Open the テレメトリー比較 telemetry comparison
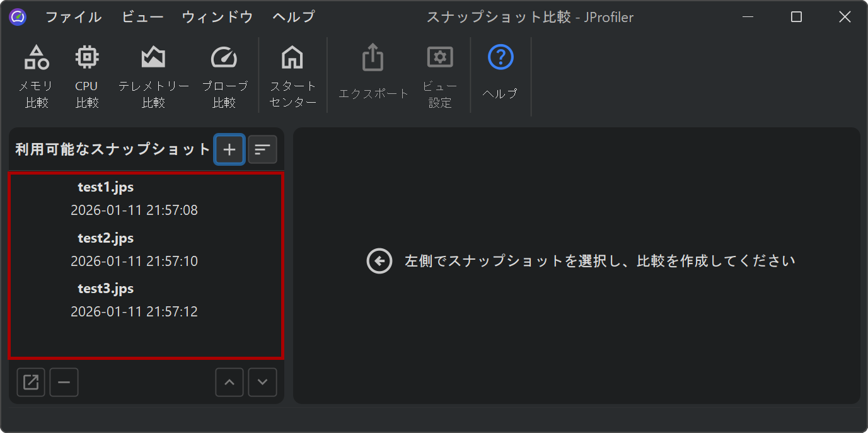The image size is (868, 433). coord(153,76)
